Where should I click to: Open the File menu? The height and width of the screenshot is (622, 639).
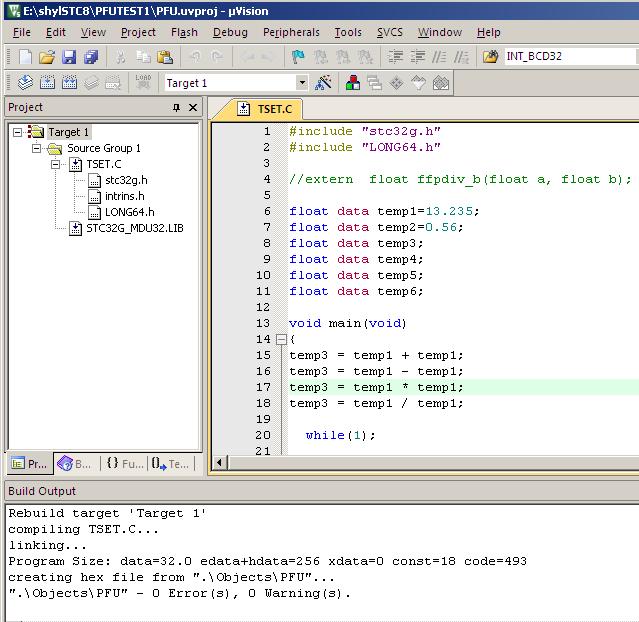[x=22, y=32]
